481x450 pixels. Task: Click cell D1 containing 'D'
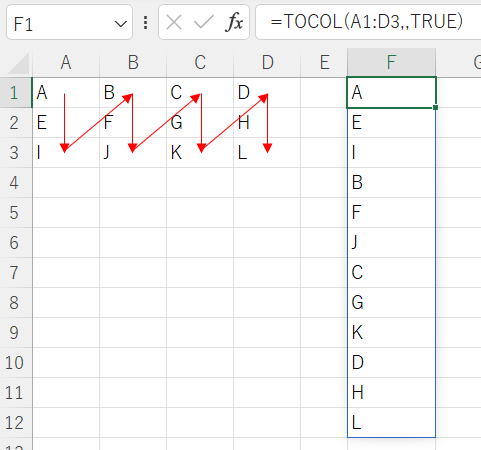pyautogui.click(x=267, y=92)
